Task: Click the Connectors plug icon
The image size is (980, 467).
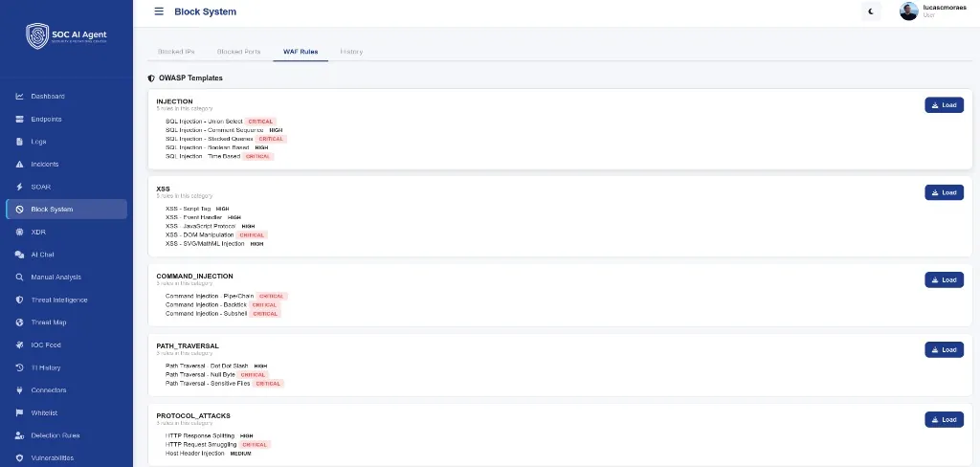Action: tap(19, 390)
